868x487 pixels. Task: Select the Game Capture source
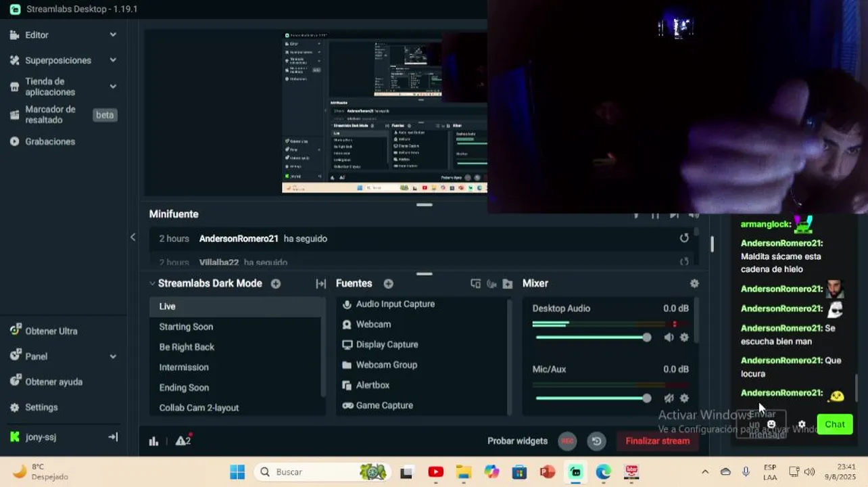pos(420,405)
